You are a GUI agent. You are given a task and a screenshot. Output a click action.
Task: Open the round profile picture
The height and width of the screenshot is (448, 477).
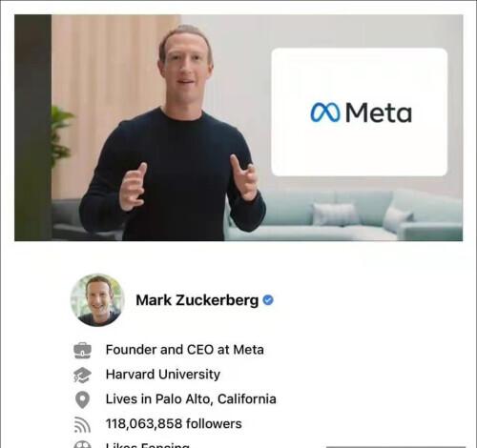(x=97, y=300)
